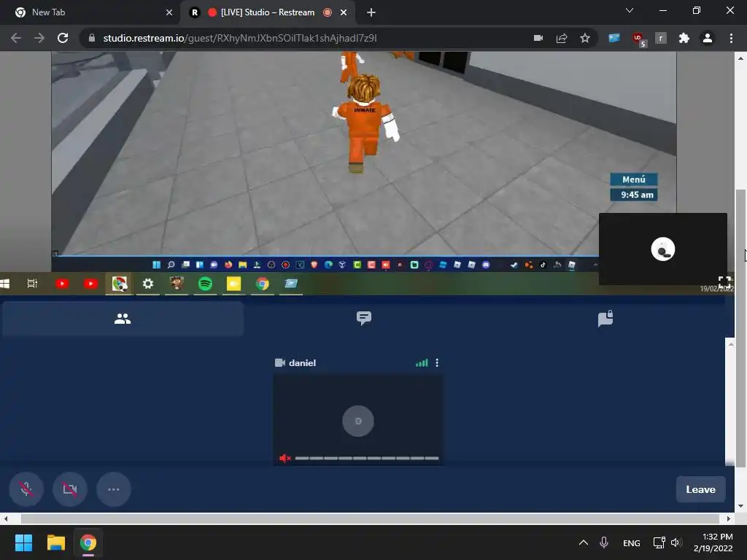
Task: Go back to the previous page
Action: (x=16, y=38)
